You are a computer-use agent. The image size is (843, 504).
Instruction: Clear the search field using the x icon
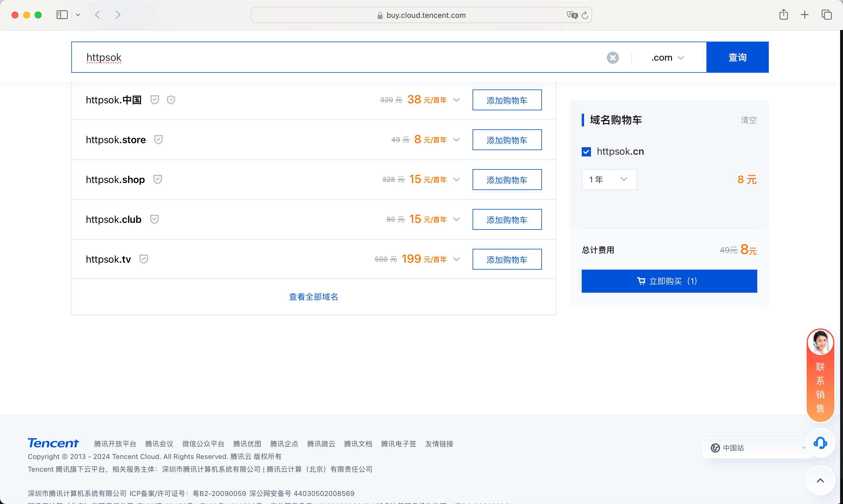612,57
